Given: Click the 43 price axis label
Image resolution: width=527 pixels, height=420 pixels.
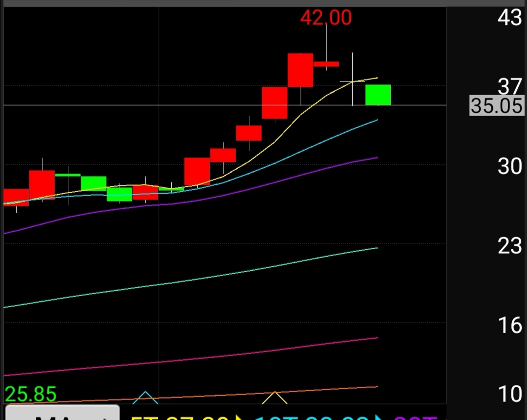Looking at the screenshot, I should pyautogui.click(x=509, y=18).
